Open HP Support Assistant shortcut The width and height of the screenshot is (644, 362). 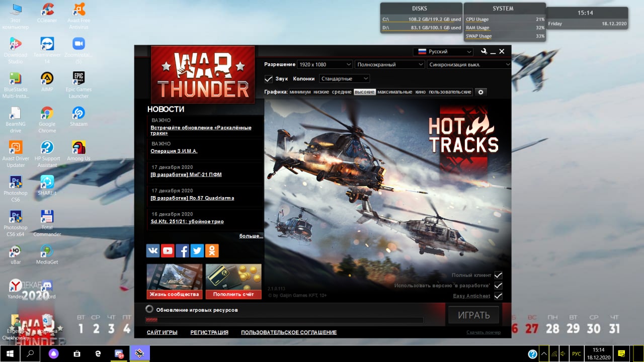point(47,154)
